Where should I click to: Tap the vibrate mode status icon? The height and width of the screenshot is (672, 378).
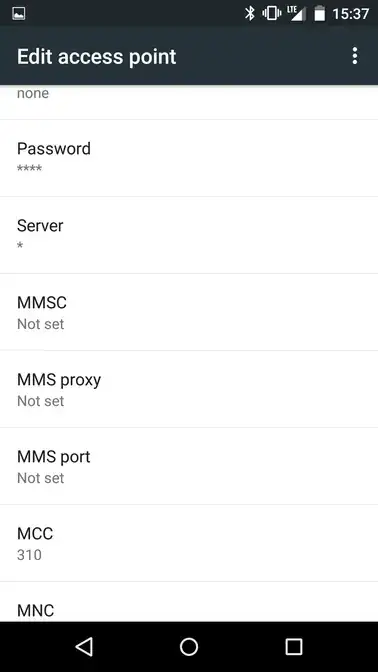point(271,14)
